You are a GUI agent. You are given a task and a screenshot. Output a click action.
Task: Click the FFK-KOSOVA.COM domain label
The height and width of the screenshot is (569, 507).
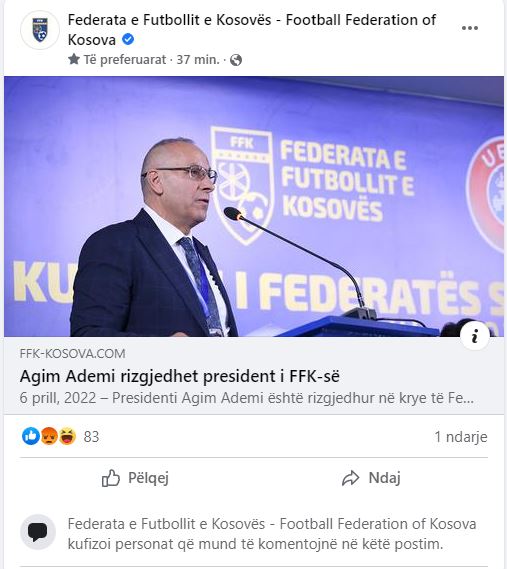(x=73, y=353)
